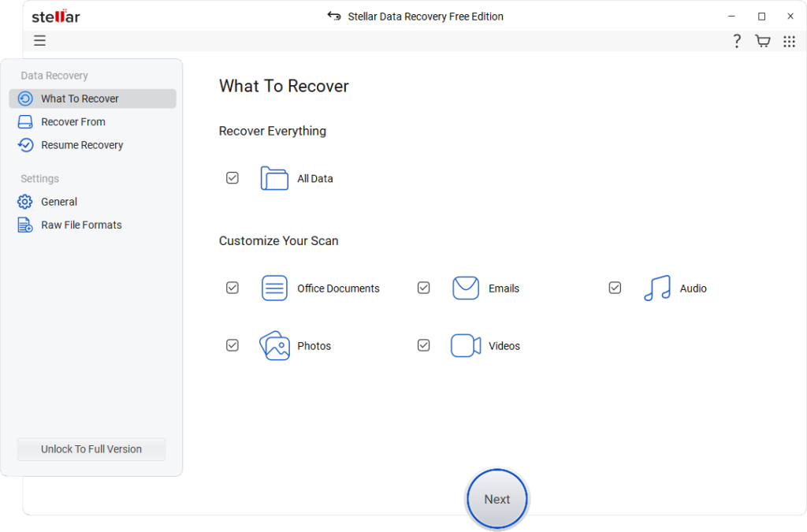This screenshot has width=807, height=532.
Task: Select the Emails envelope icon
Action: point(466,288)
